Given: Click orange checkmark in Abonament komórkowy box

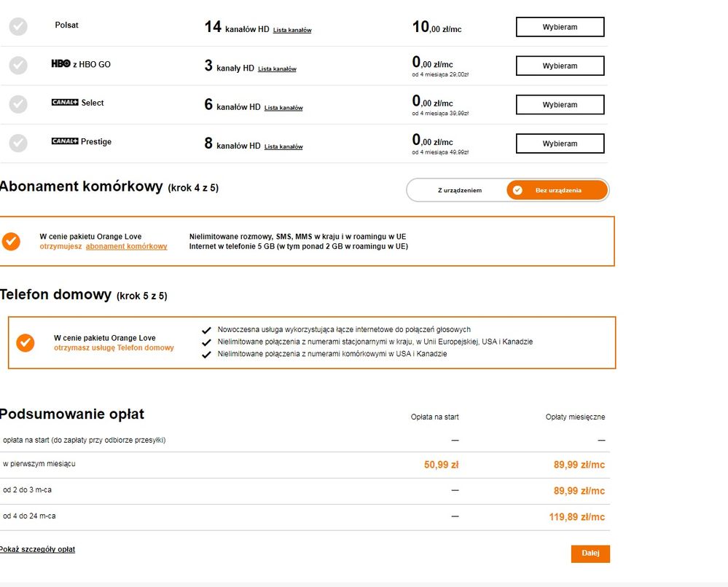Looking at the screenshot, I should click(x=12, y=242).
